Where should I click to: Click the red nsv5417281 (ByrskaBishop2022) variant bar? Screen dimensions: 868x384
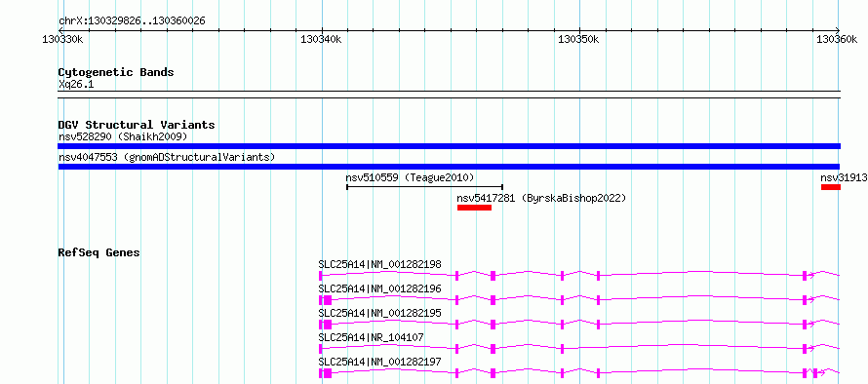click(x=474, y=208)
